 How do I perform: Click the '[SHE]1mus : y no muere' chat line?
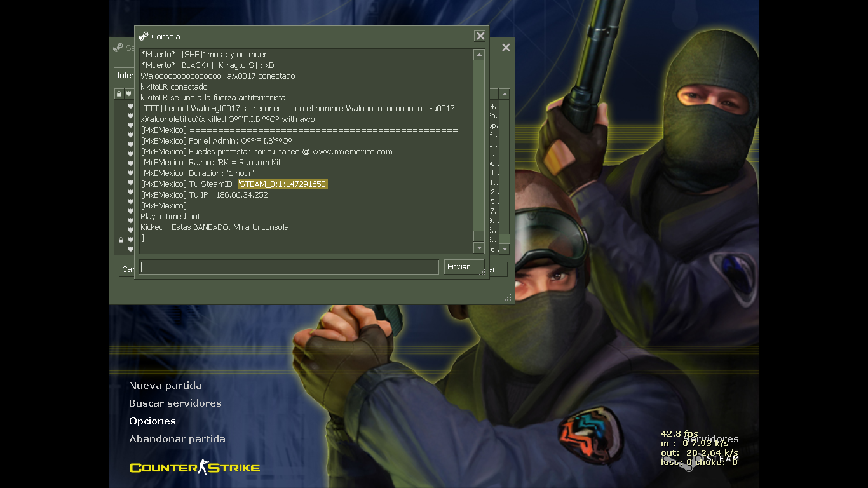click(x=206, y=54)
